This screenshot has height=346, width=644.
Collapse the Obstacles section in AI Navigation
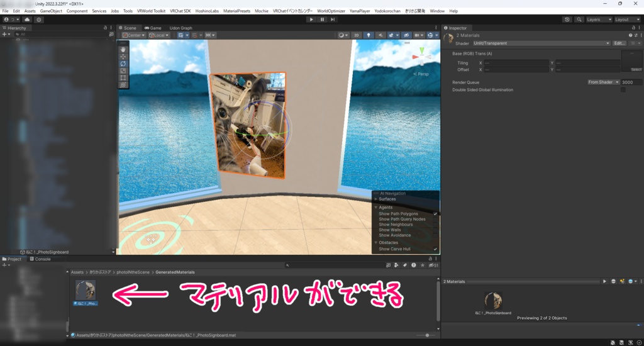coord(375,242)
